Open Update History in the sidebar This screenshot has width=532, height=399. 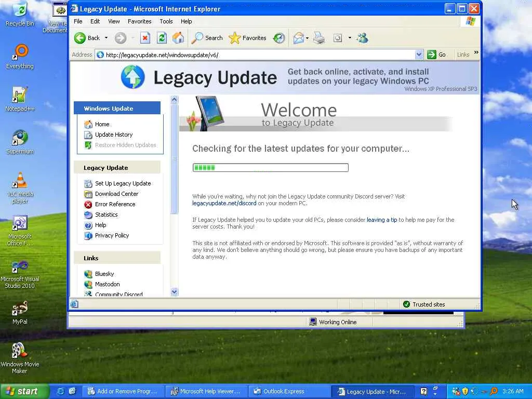(114, 135)
